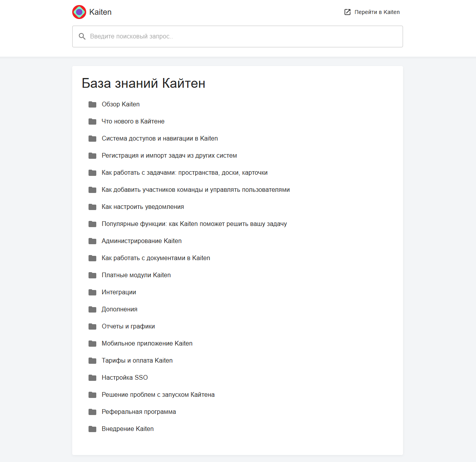
Task: Click the magnifier search icon
Action: point(82,36)
